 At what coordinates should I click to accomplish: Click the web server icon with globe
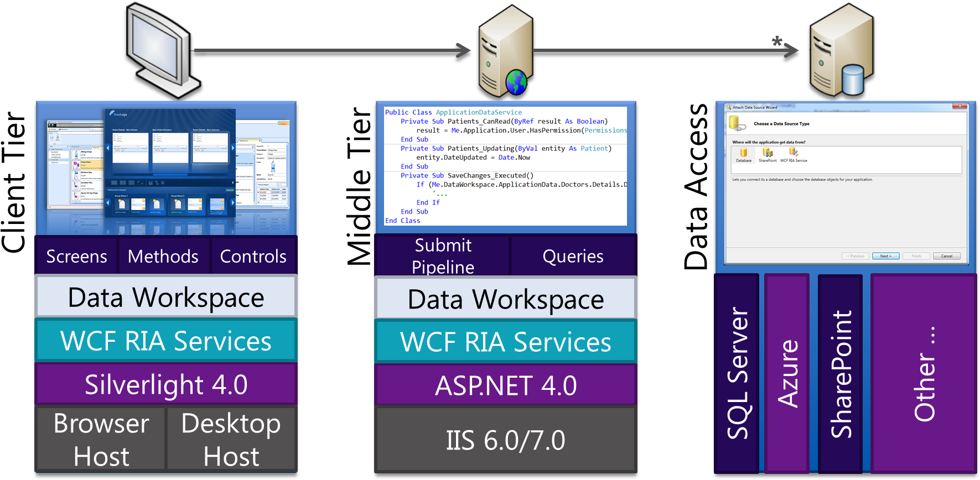(x=506, y=51)
